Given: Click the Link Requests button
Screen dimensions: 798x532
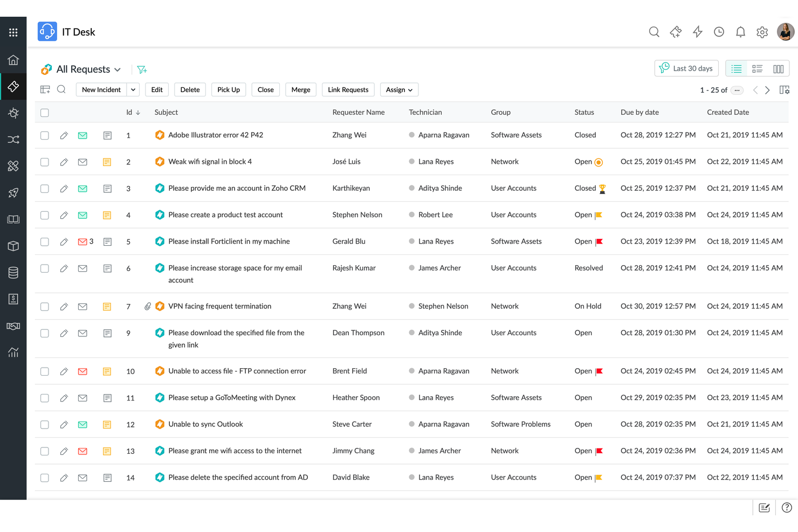Looking at the screenshot, I should tap(348, 89).
